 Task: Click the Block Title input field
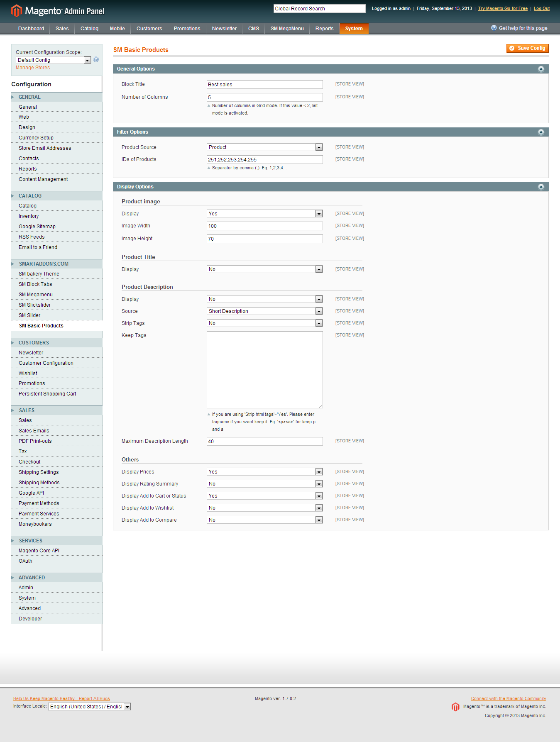(265, 85)
